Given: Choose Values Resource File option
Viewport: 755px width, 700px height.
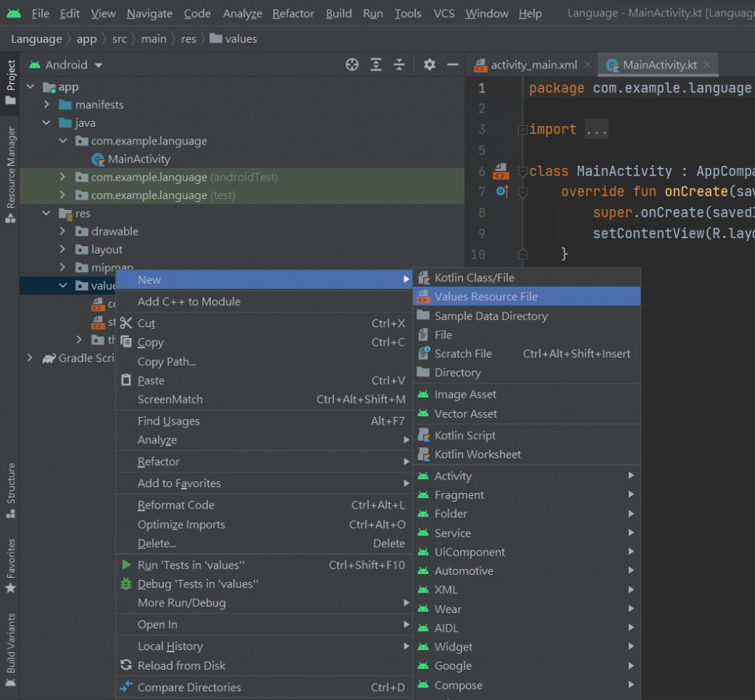Looking at the screenshot, I should click(x=526, y=296).
